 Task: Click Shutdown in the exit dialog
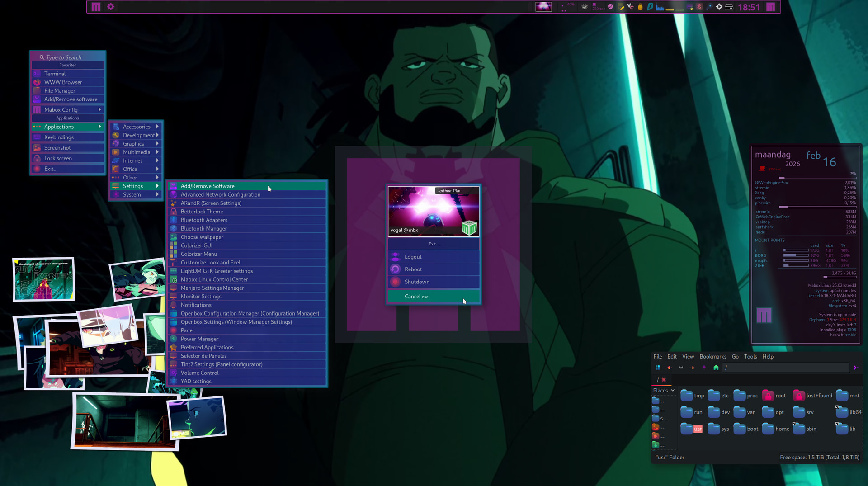[416, 282]
